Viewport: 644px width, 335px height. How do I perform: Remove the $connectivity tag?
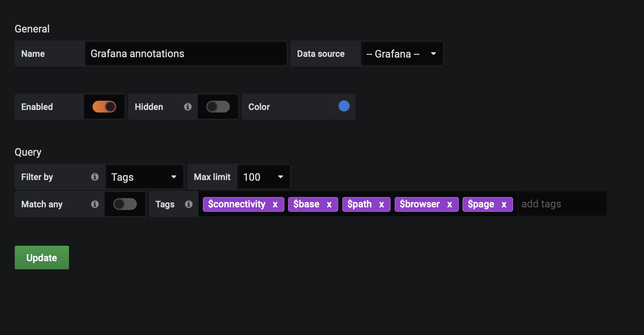click(x=275, y=204)
